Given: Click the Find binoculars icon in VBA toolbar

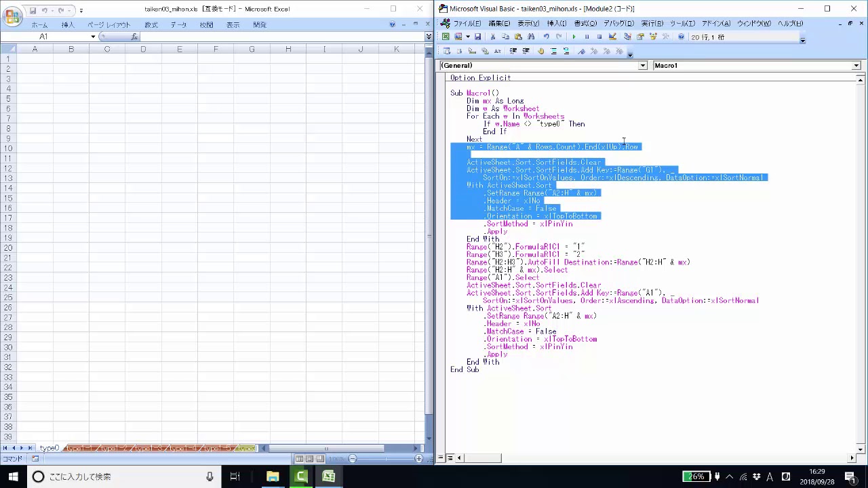Looking at the screenshot, I should [531, 37].
